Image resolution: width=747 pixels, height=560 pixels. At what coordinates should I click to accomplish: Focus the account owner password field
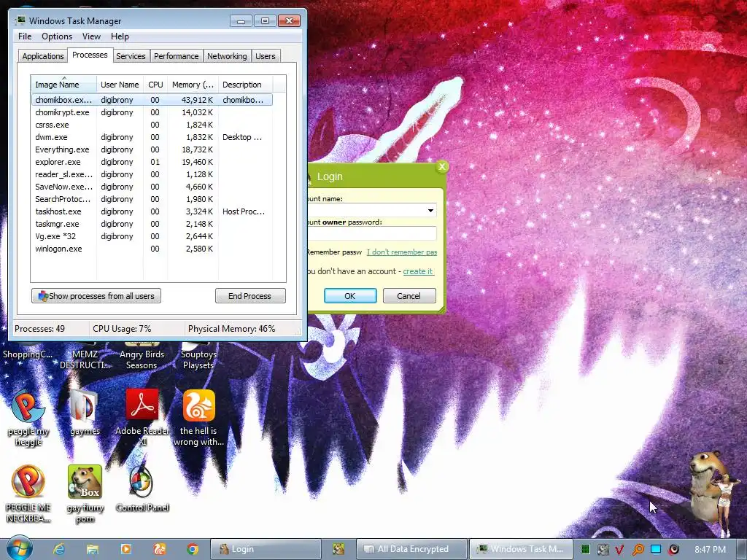pos(371,233)
